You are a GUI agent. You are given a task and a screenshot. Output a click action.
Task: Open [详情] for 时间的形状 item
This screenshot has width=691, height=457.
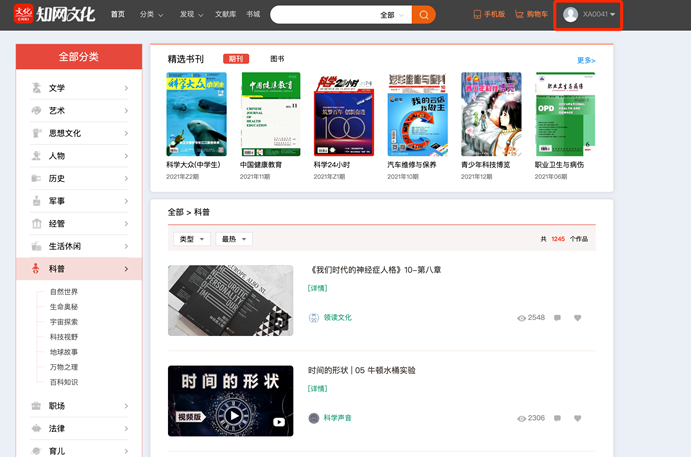tap(318, 389)
